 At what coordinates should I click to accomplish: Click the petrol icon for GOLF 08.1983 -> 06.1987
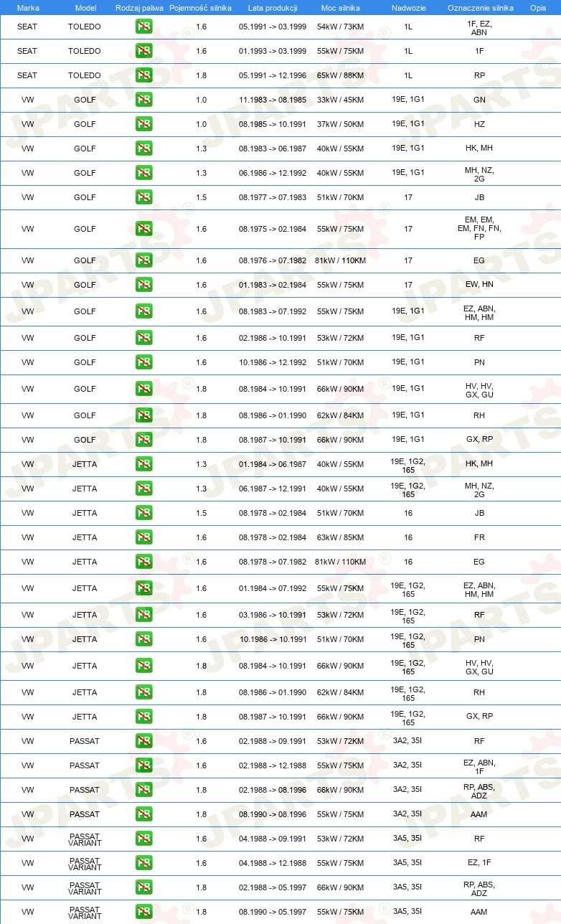click(x=143, y=148)
